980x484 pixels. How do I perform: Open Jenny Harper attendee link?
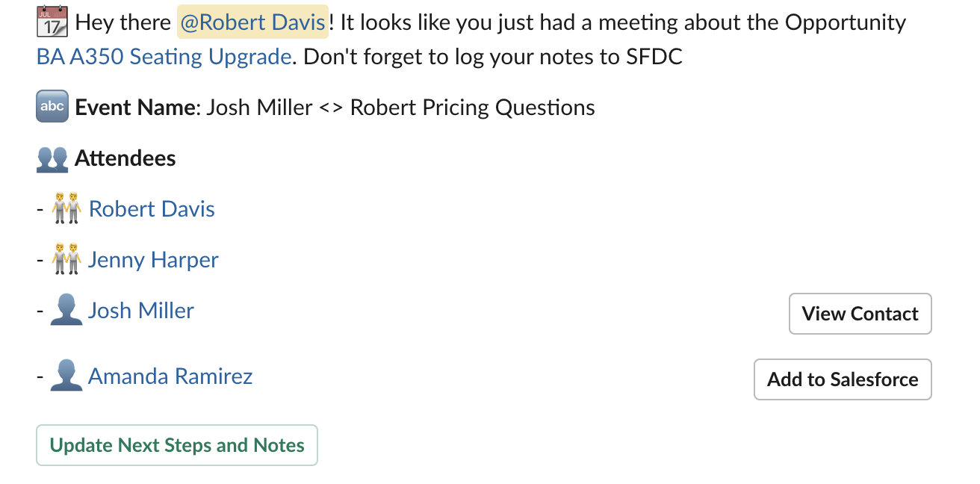(x=153, y=260)
